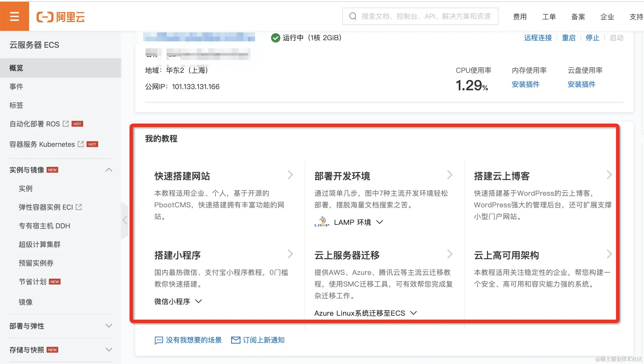Screen dimensions: 644x364
Task: Click 安装插件 under 内存使用率
Action: pos(526,84)
